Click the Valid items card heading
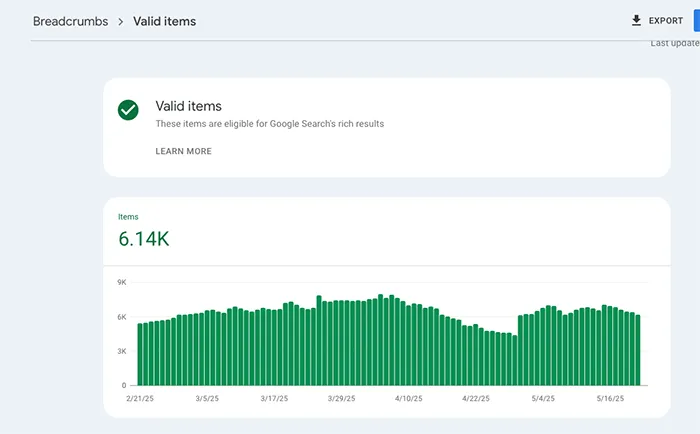Image resolution: width=700 pixels, height=434 pixels. (x=188, y=106)
